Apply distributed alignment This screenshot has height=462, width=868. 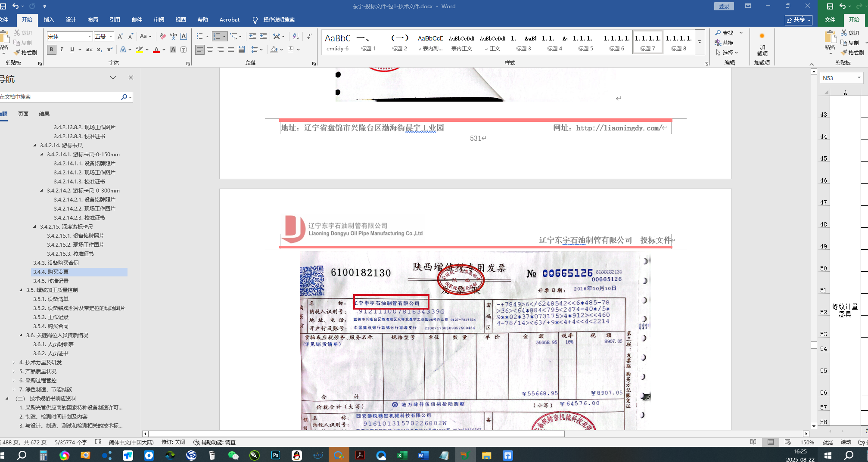241,50
